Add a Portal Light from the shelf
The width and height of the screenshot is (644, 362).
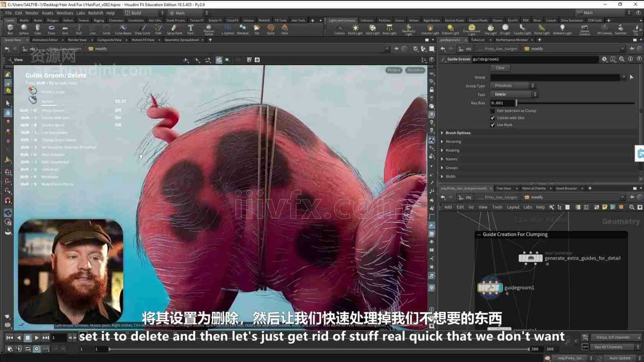tap(542, 29)
